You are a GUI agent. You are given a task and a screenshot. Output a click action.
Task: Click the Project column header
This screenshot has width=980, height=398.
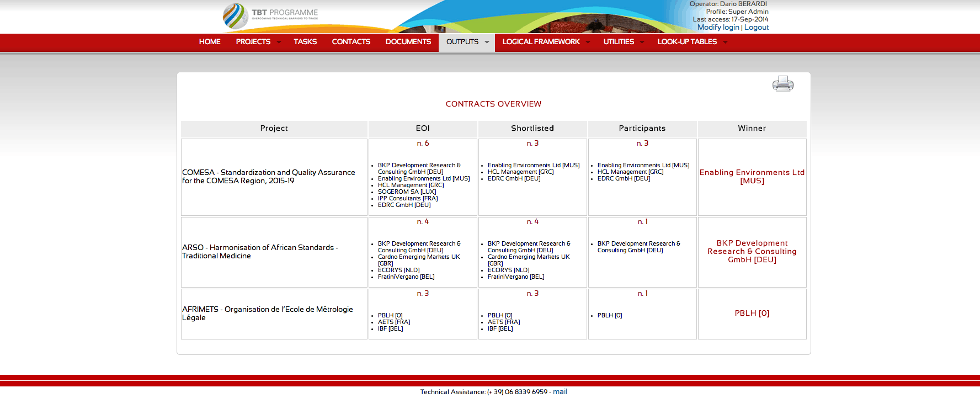pos(274,129)
